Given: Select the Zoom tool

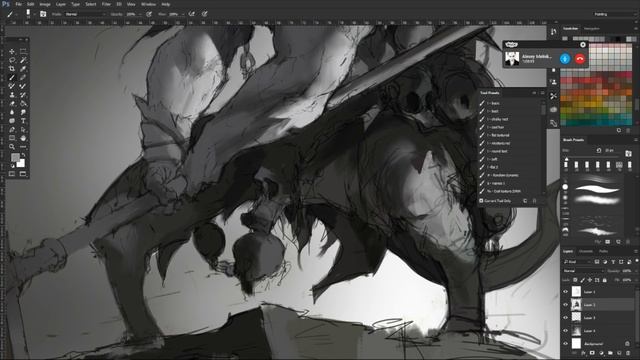Looking at the screenshot, I should click(12, 147).
